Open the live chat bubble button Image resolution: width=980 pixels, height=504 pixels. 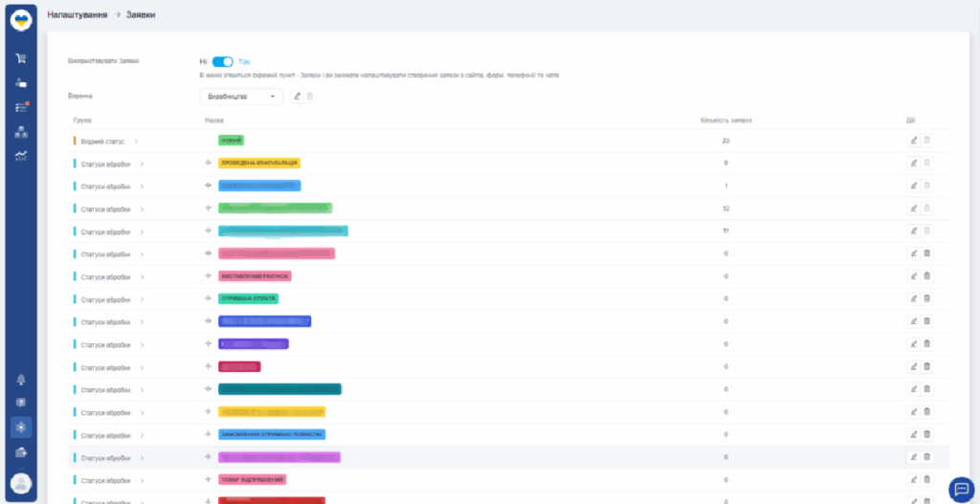[x=960, y=489]
